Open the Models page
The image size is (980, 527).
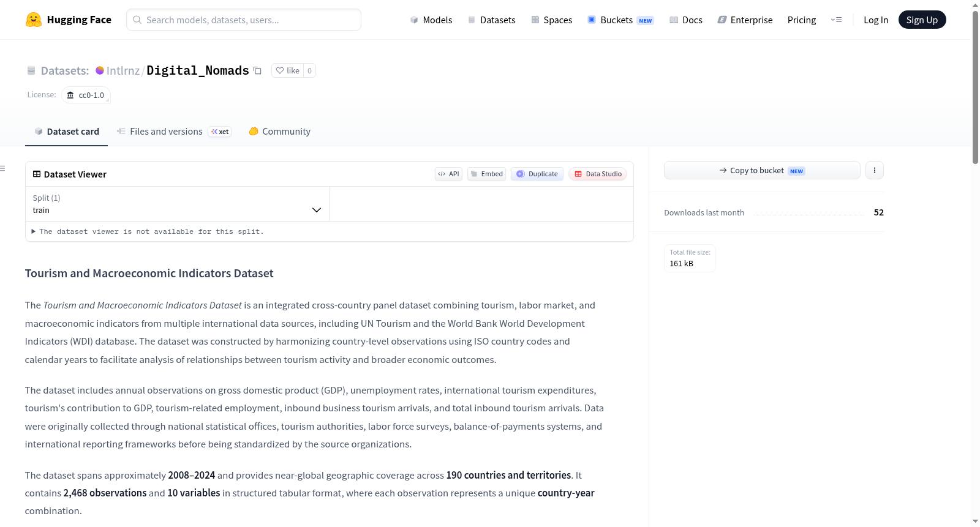coord(431,20)
